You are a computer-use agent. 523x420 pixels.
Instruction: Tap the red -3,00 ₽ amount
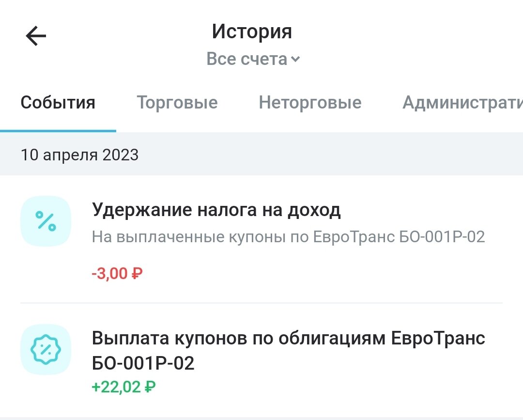click(x=116, y=273)
